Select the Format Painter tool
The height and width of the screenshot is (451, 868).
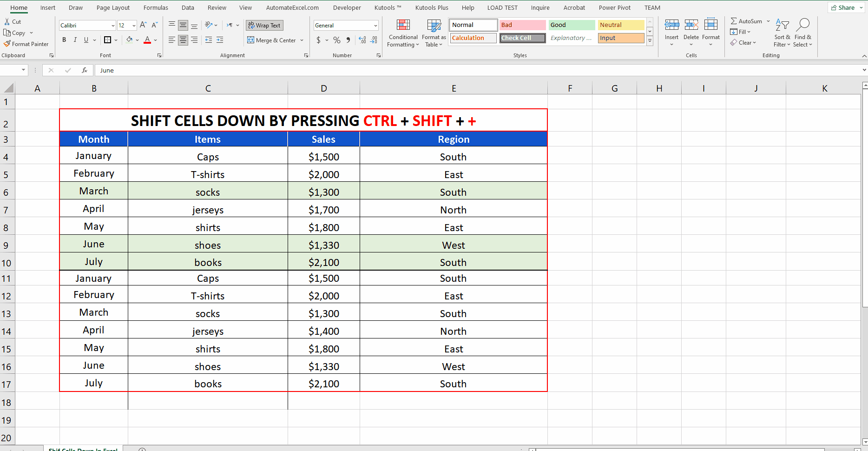pos(26,44)
